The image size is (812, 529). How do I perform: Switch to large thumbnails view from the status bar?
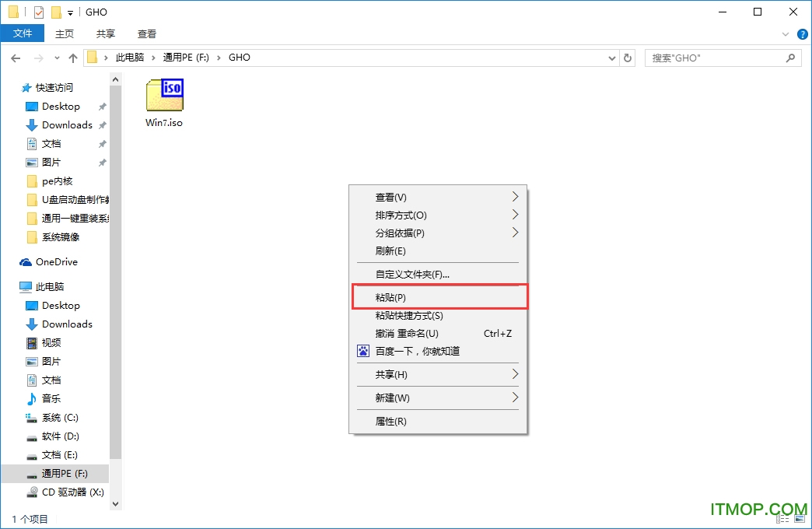[x=800, y=519]
